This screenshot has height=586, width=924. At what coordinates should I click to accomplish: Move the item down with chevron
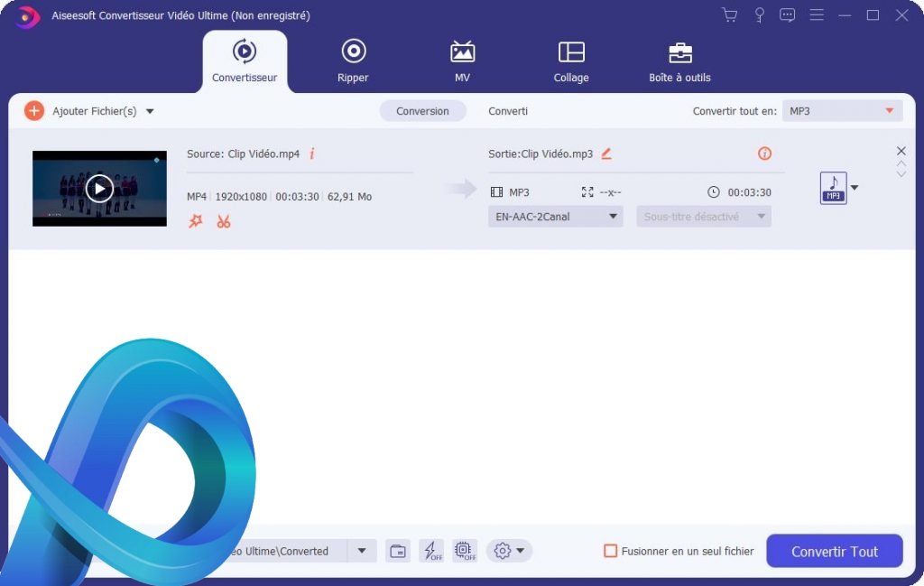coord(901,174)
